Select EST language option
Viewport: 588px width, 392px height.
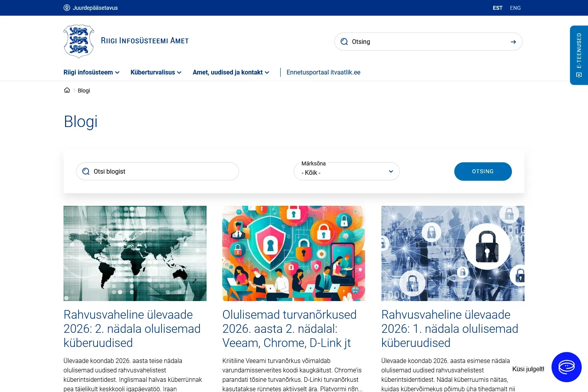pos(497,8)
